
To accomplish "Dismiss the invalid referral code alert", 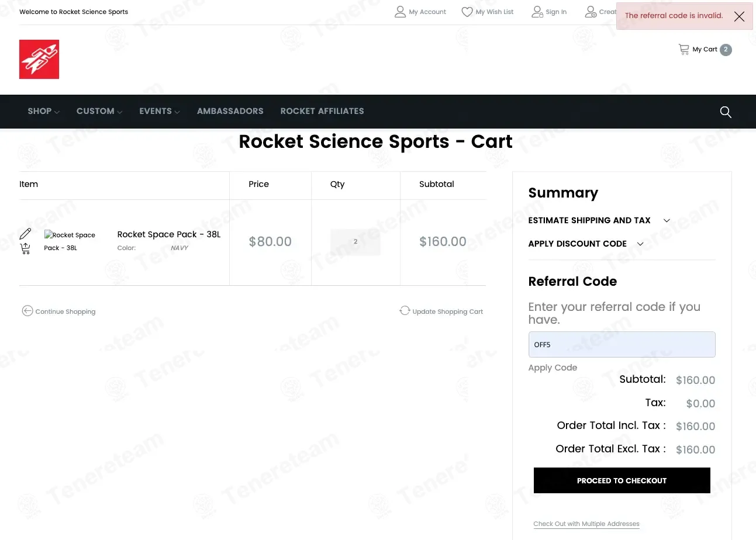I will click(739, 16).
